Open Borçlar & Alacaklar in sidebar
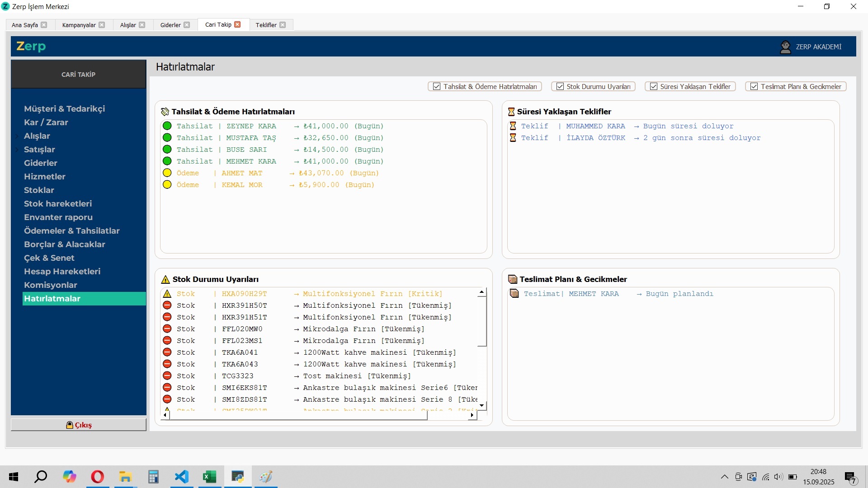Screen dimensions: 868x488 coord(64,244)
